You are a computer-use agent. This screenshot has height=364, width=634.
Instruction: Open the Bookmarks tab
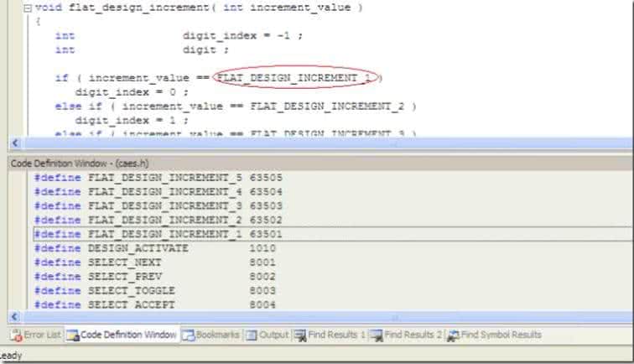point(217,335)
